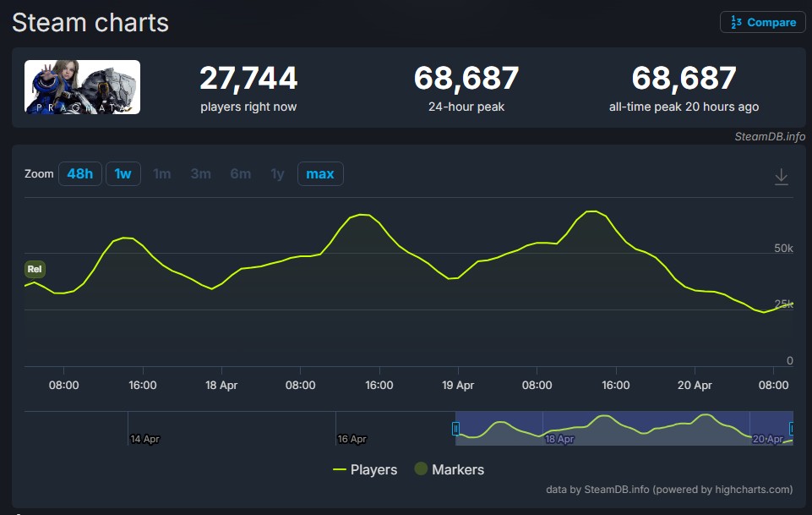Click the highcharts.com data credit text

(x=669, y=489)
